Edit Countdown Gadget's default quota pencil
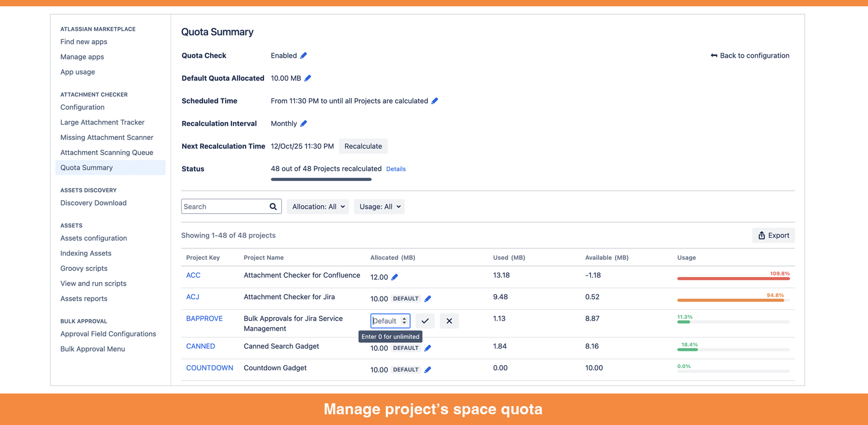 (427, 369)
